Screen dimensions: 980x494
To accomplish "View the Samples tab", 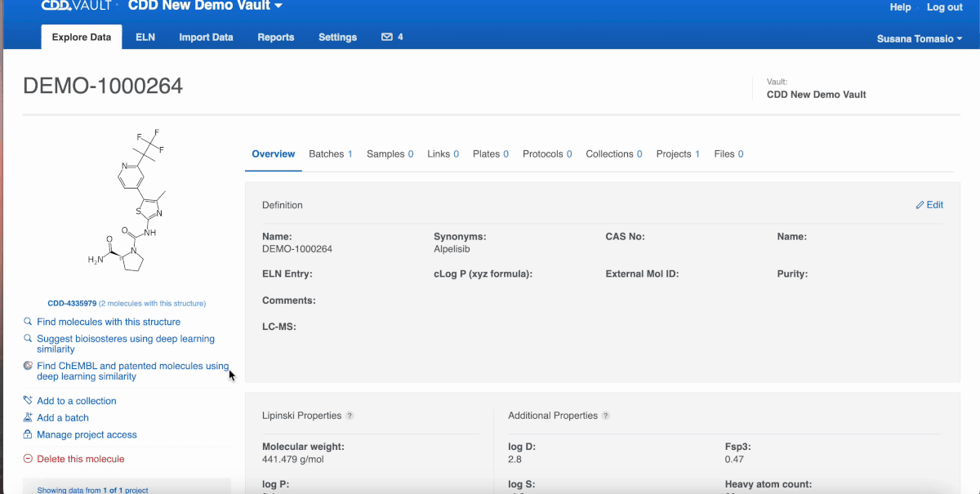I will (x=390, y=154).
